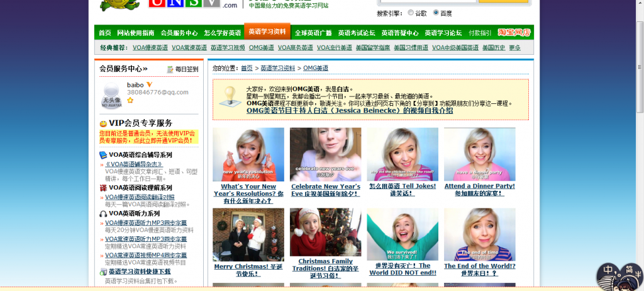This screenshot has height=291, width=644.
Task: Select the 百度 search engine radio button
Action: click(x=436, y=13)
